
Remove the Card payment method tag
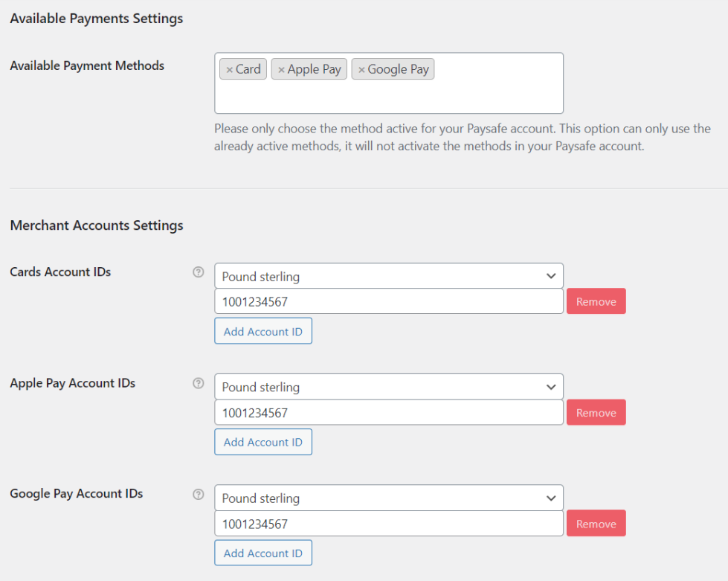(230, 70)
